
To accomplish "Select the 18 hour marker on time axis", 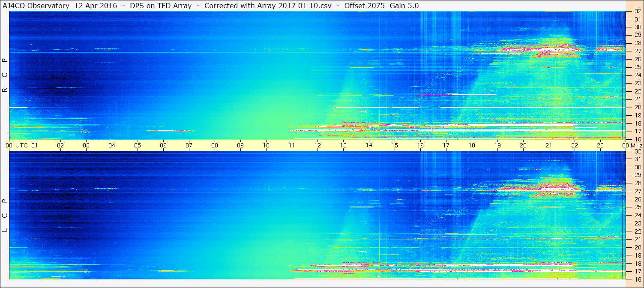I will tap(472, 145).
